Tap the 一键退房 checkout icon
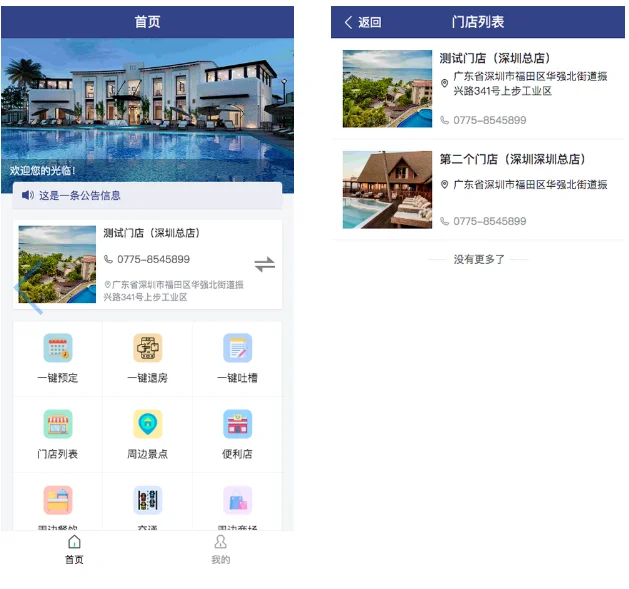The height and width of the screenshot is (589, 629). 148,348
